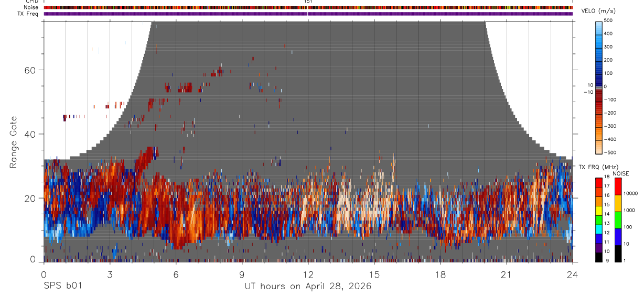This screenshot has height=297, width=644.
Task: Click the pale orange bottom of velocity colorbar
Action: point(599,147)
